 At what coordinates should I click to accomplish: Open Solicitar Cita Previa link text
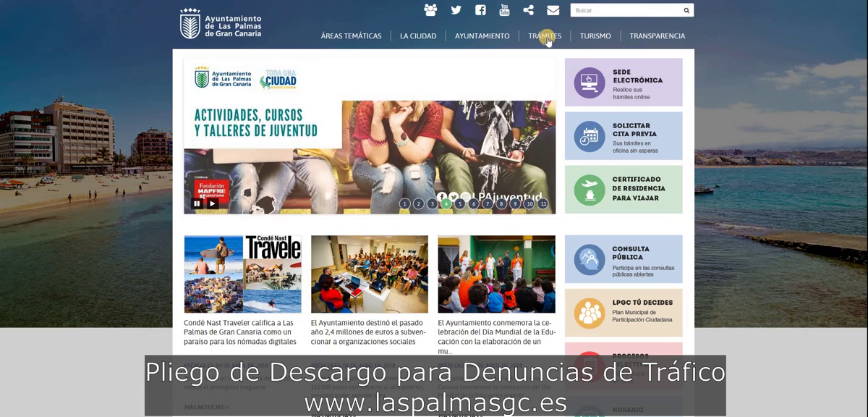(x=634, y=130)
